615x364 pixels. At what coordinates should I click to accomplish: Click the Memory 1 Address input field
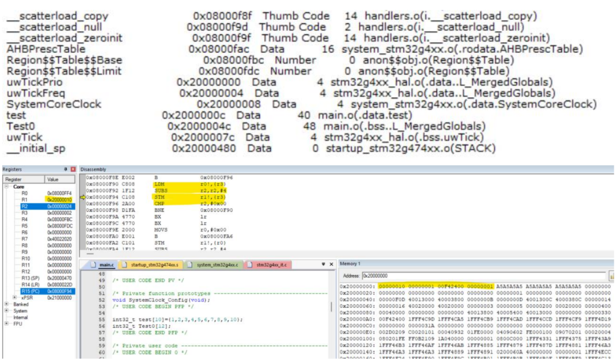pos(483,276)
